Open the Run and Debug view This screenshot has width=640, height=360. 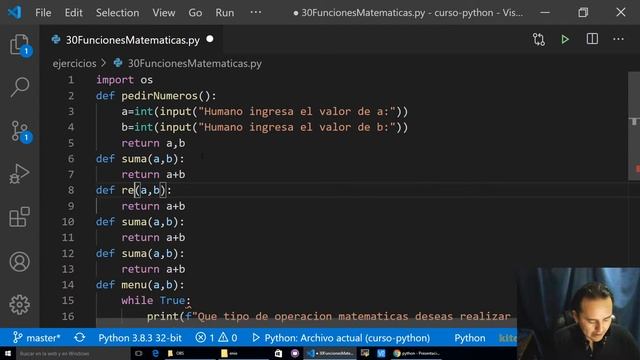coord(19,174)
